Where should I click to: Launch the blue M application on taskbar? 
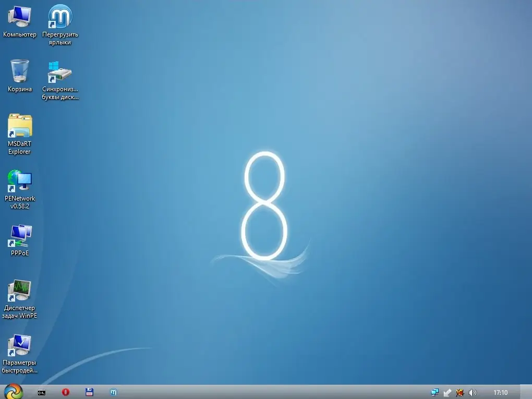tap(113, 392)
